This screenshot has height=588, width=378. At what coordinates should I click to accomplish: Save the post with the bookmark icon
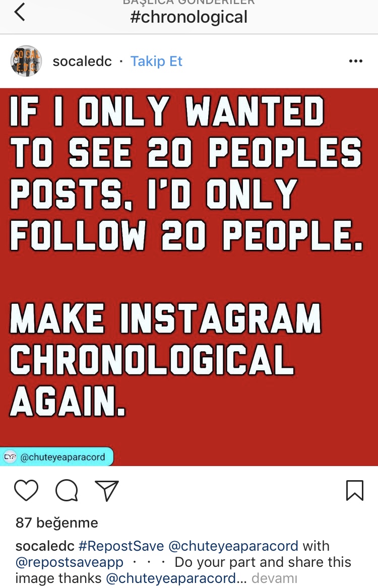point(354,490)
